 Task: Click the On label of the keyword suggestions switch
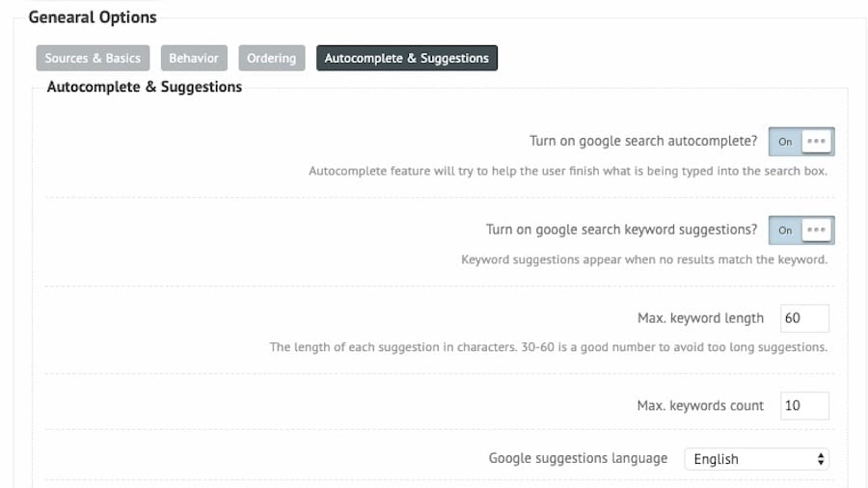point(785,230)
